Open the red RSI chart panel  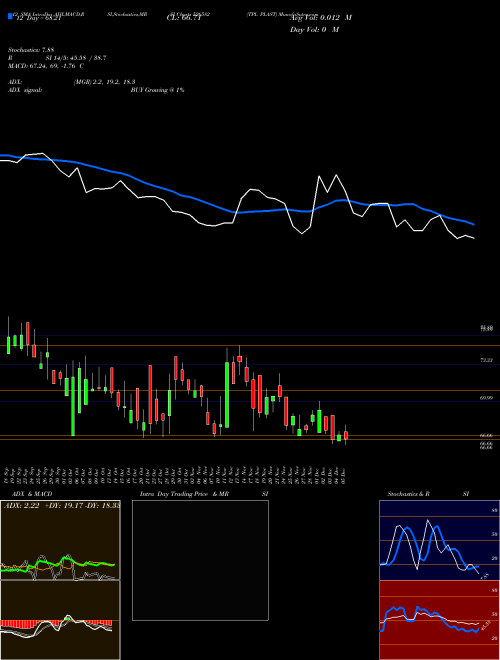[x=439, y=620]
